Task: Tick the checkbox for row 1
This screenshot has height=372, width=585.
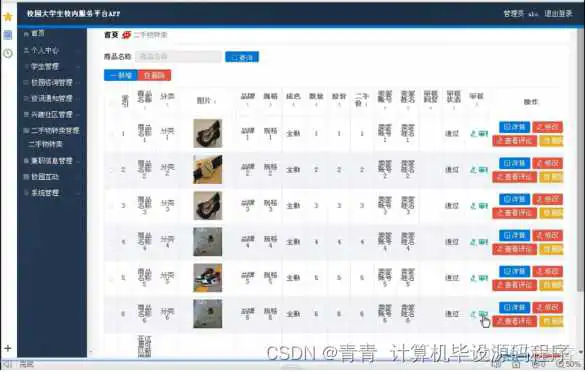Action: pos(112,133)
